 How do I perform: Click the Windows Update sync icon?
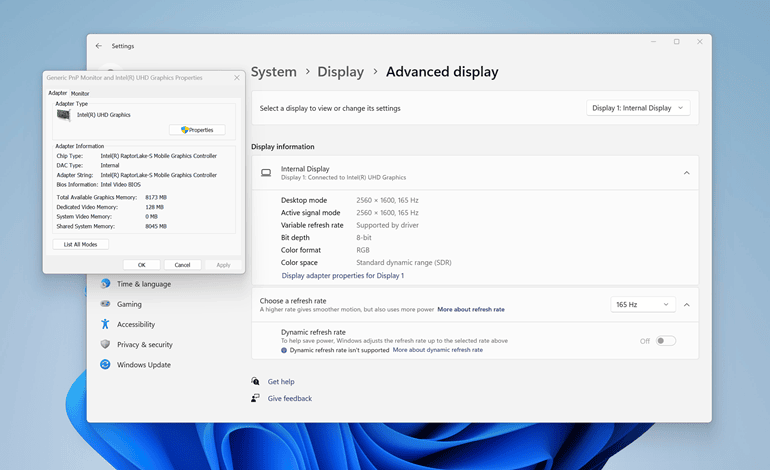pos(105,364)
